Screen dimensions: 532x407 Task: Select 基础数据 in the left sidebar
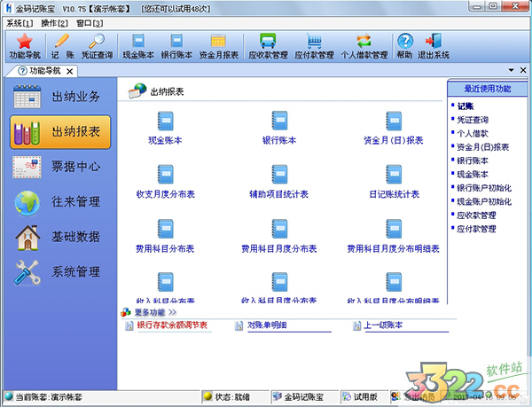pyautogui.click(x=60, y=237)
